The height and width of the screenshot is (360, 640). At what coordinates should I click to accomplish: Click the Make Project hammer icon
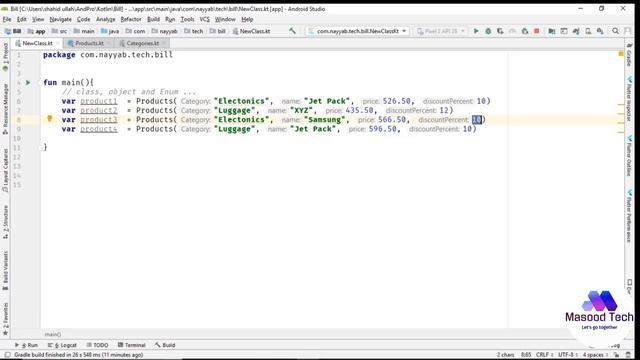point(292,31)
